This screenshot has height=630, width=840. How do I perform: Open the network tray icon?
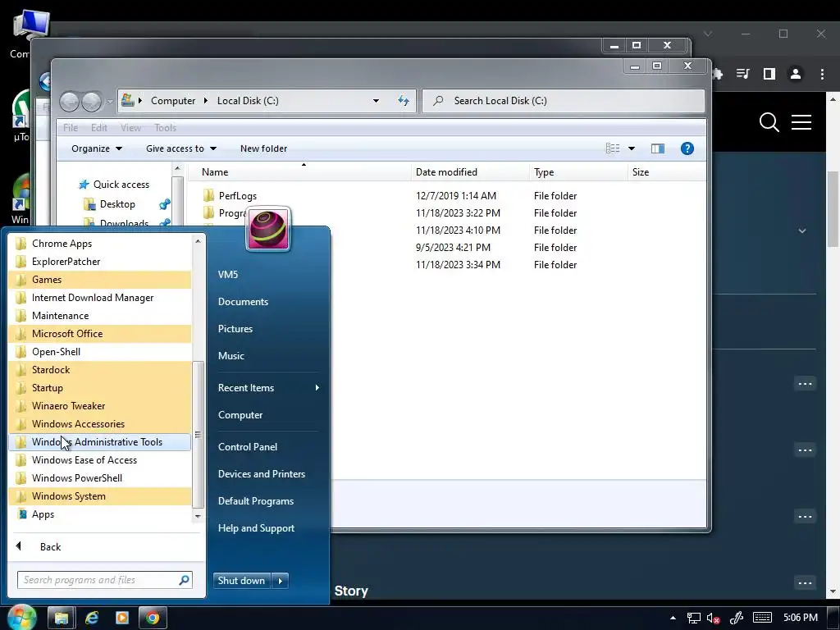[694, 618]
